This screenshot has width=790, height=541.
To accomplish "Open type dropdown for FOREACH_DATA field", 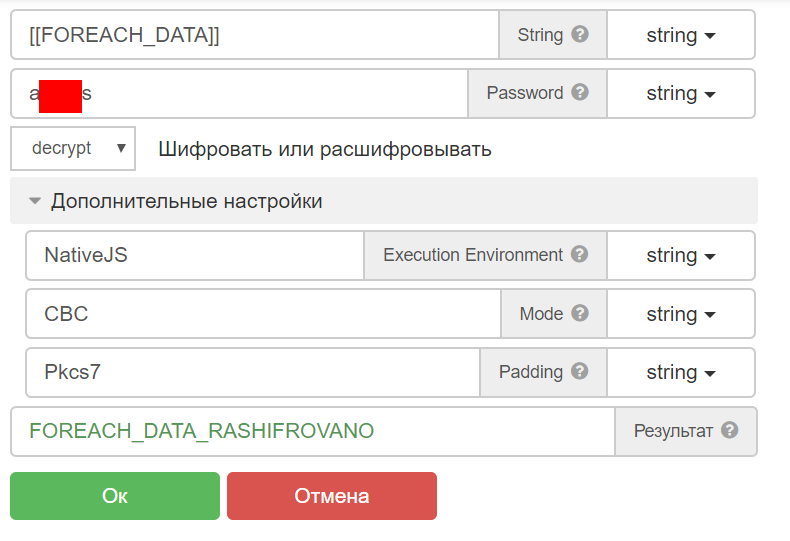I will [x=680, y=35].
